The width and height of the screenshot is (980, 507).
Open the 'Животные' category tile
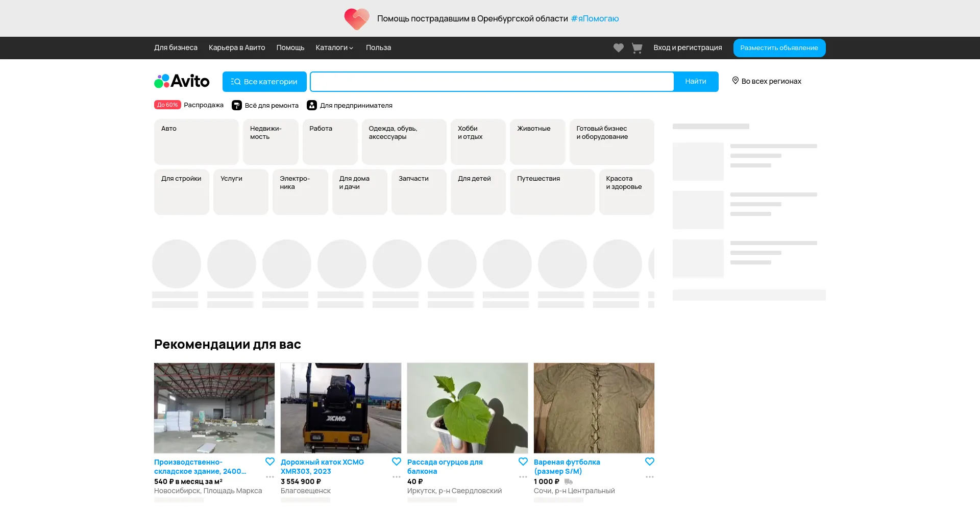537,142
